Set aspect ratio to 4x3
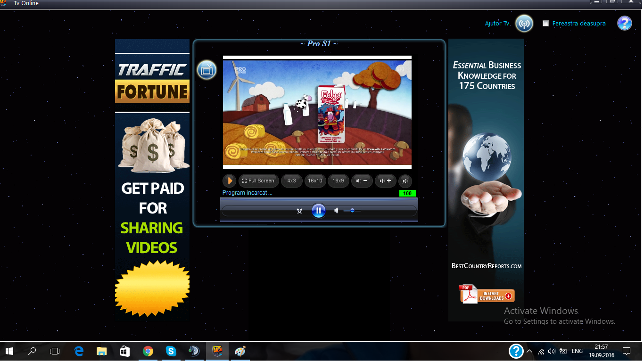This screenshot has height=362, width=644. [x=291, y=181]
